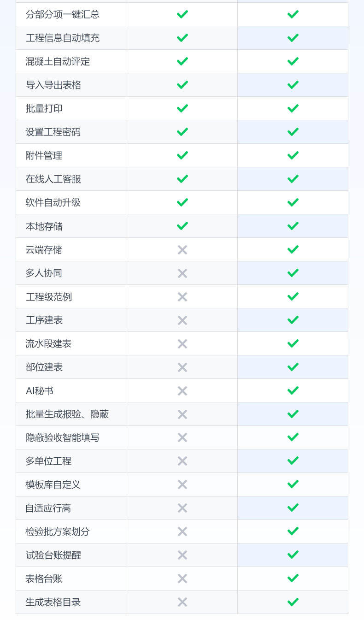Click the gray X for 自适应行高
364x620 pixels.
pos(182,508)
